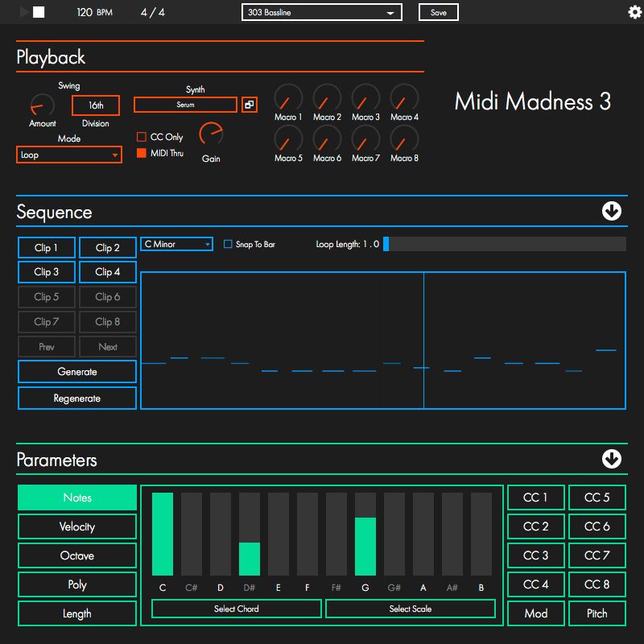Generate a new sequence
The width and height of the screenshot is (644, 644).
coord(76,371)
